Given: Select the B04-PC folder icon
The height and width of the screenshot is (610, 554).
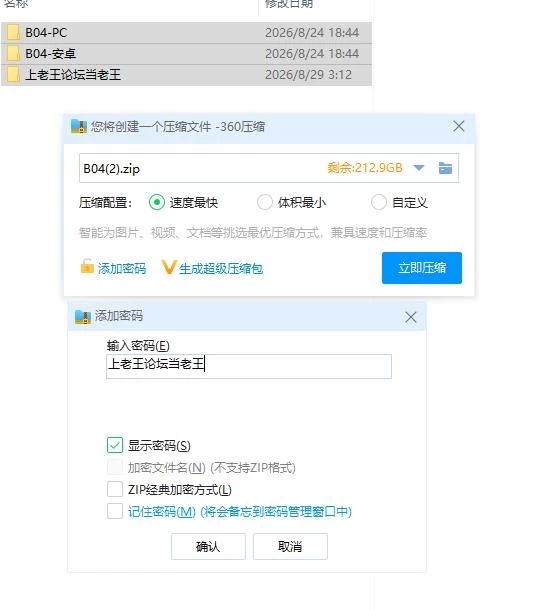Looking at the screenshot, I should 13,33.
